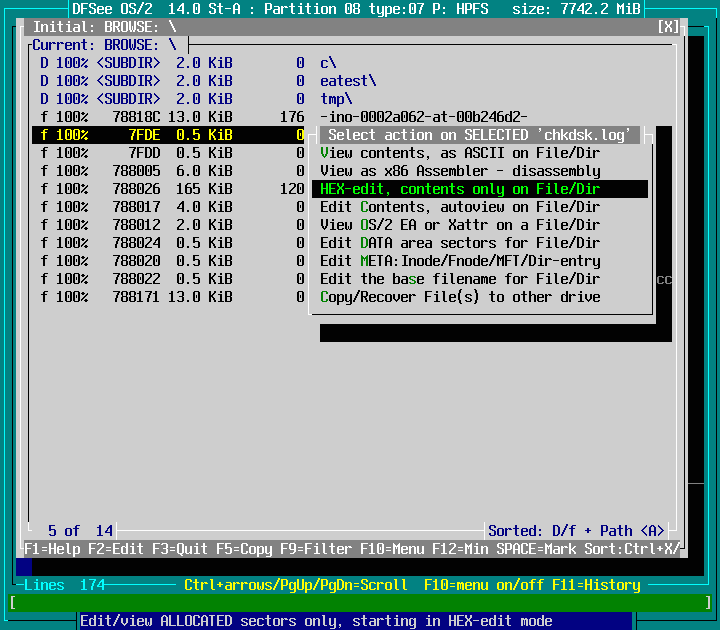Select 'Copy/Recover File(s) to other drive'
This screenshot has width=720, height=630.
460,297
